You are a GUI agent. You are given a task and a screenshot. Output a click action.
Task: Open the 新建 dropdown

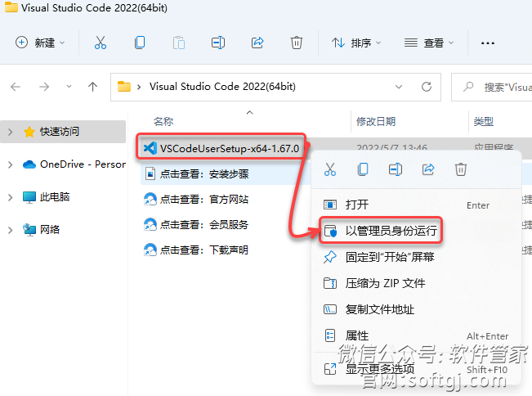[x=40, y=43]
